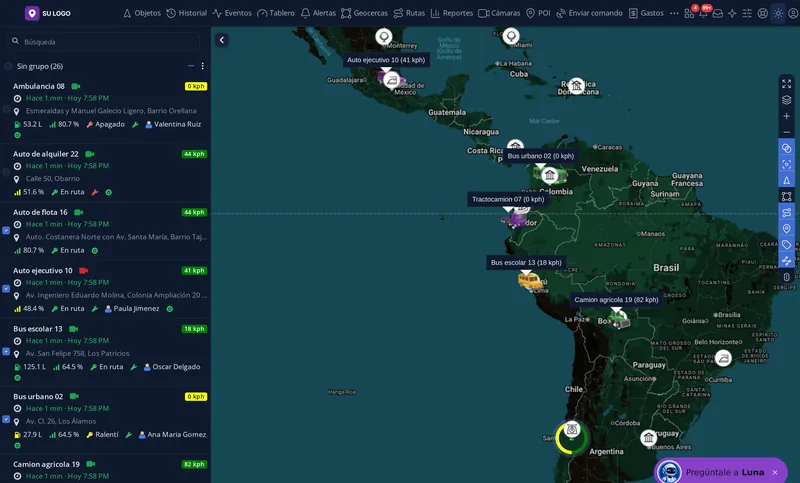Viewport: 800px width, 483px height.
Task: Toggle the routes display map tool
Action: (x=787, y=213)
